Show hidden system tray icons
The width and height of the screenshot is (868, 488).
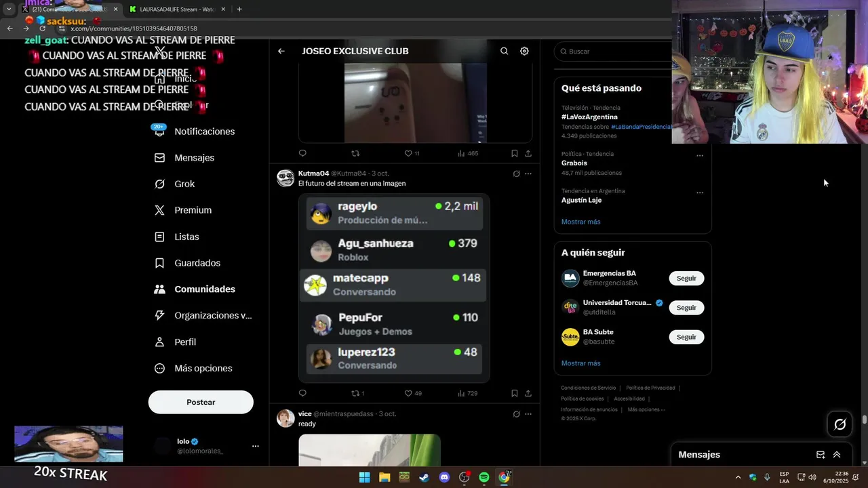tap(738, 477)
